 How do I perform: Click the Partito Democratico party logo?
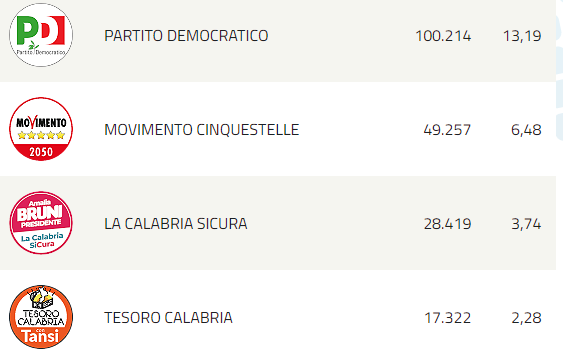click(41, 35)
